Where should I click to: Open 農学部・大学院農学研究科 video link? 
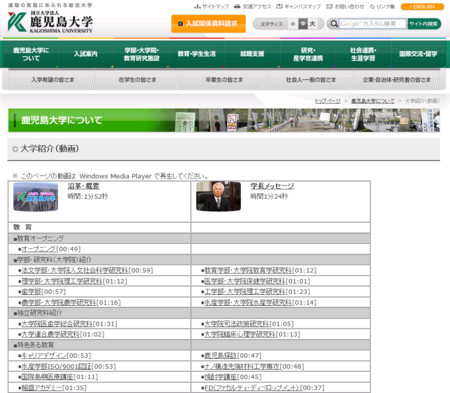[59, 303]
